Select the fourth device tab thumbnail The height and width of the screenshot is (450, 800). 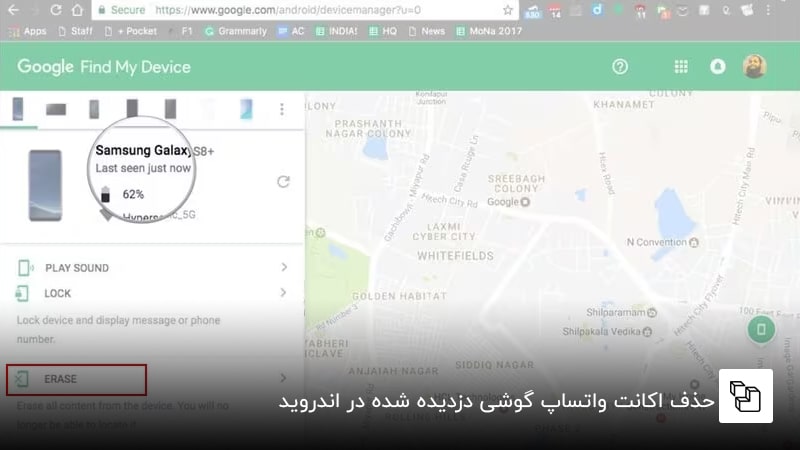[132, 109]
